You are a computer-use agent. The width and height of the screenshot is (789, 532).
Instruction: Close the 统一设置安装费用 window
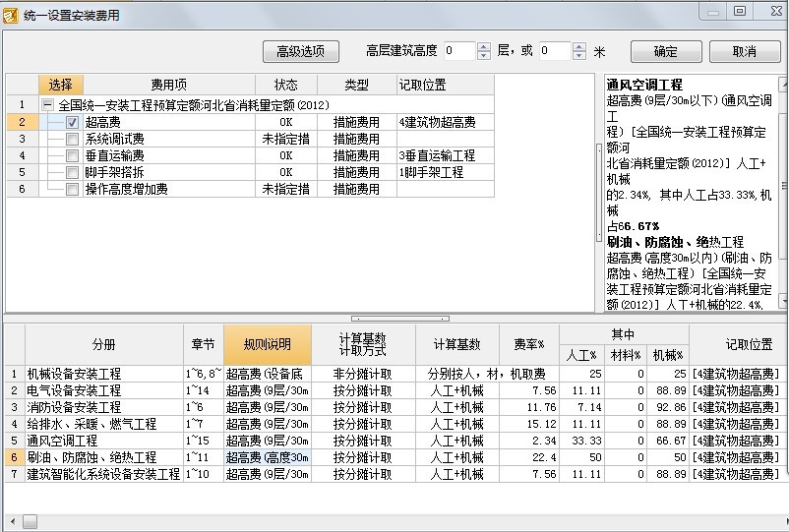click(775, 11)
